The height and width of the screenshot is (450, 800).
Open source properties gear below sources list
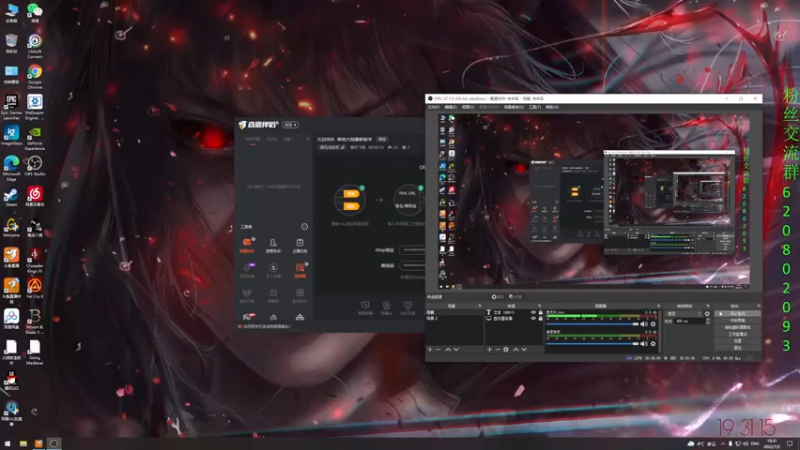pos(506,349)
